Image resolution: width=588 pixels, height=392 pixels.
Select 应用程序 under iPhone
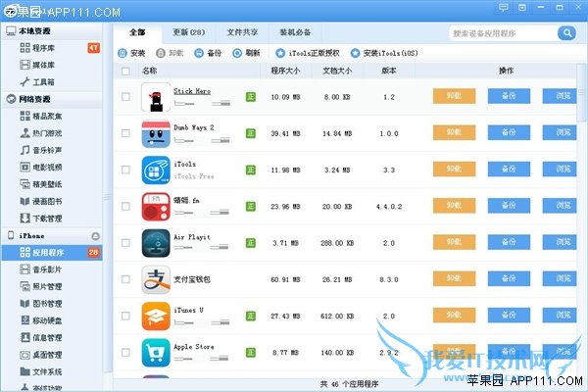click(x=51, y=253)
